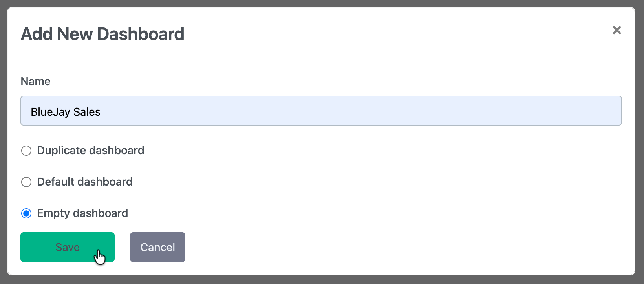
Task: Click the selected Empty dashboard radio button
Action: [x=26, y=213]
